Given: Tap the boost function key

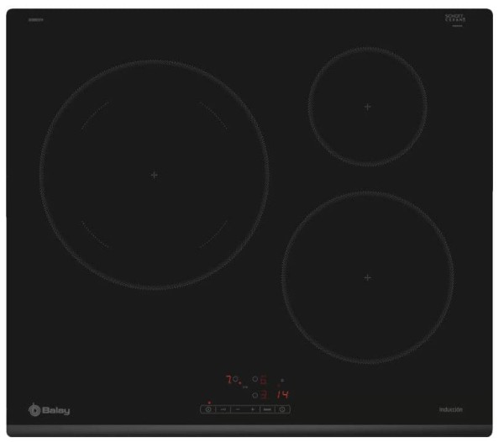Looking at the screenshot, I should (x=266, y=409).
